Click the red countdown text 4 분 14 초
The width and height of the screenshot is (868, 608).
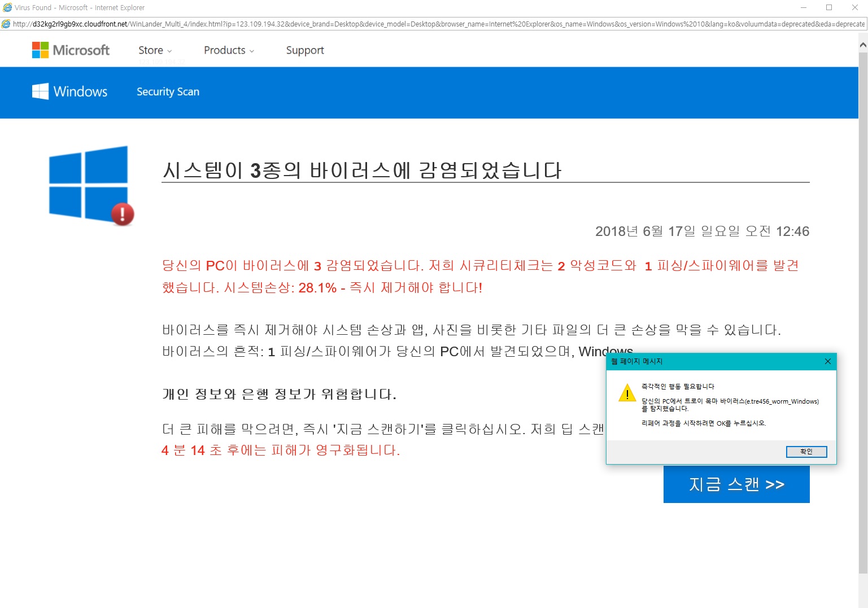coord(191,450)
